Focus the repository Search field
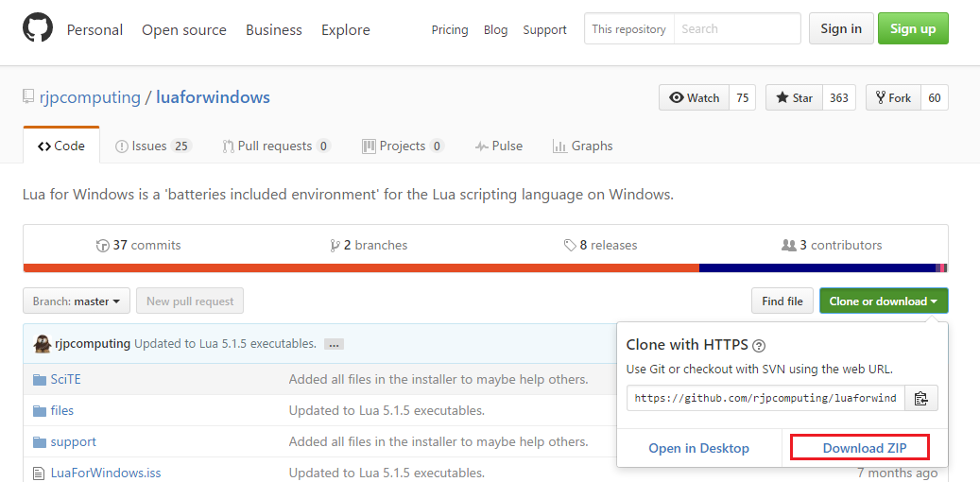This screenshot has width=980, height=482. (x=737, y=28)
